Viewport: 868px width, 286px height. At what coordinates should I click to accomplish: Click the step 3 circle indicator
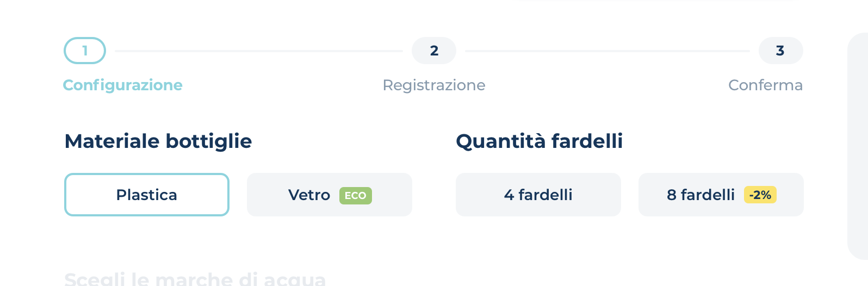[x=780, y=51]
